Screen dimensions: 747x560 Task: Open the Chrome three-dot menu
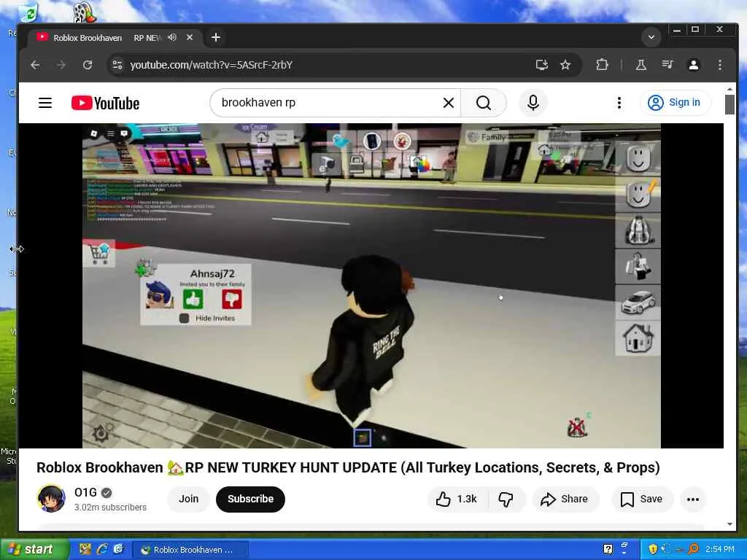click(x=720, y=65)
